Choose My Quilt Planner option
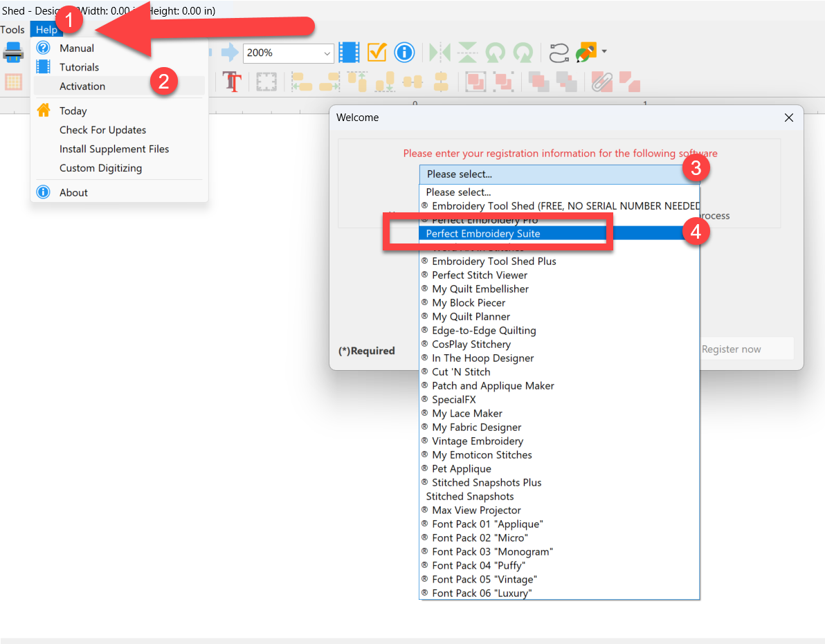Image resolution: width=825 pixels, height=644 pixels. coord(559,317)
